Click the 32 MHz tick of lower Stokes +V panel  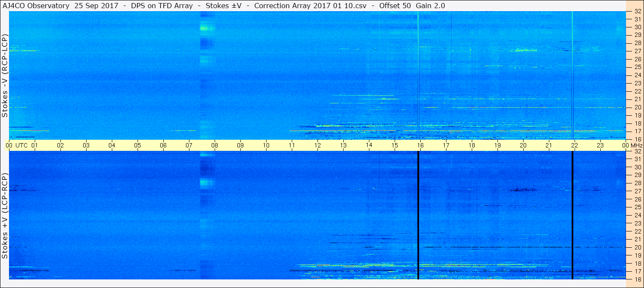click(x=637, y=151)
